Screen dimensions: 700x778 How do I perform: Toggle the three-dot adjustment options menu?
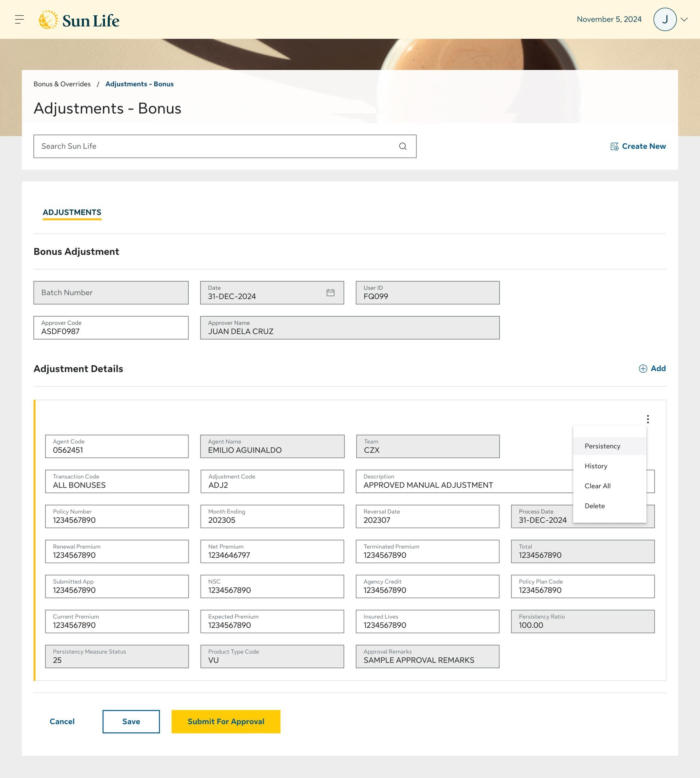648,419
